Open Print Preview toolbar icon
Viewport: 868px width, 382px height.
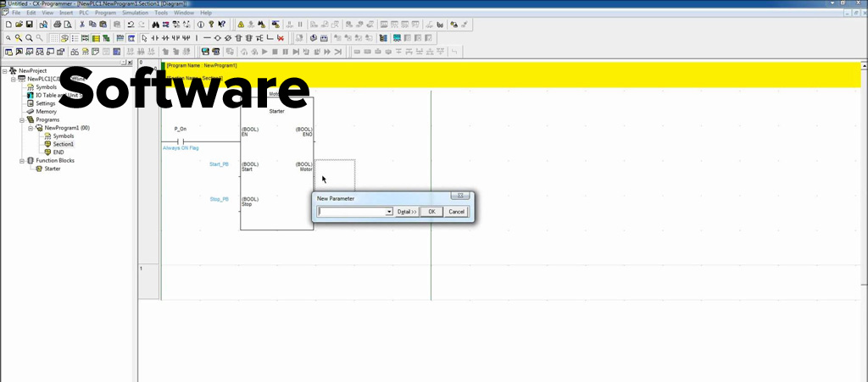(x=68, y=25)
